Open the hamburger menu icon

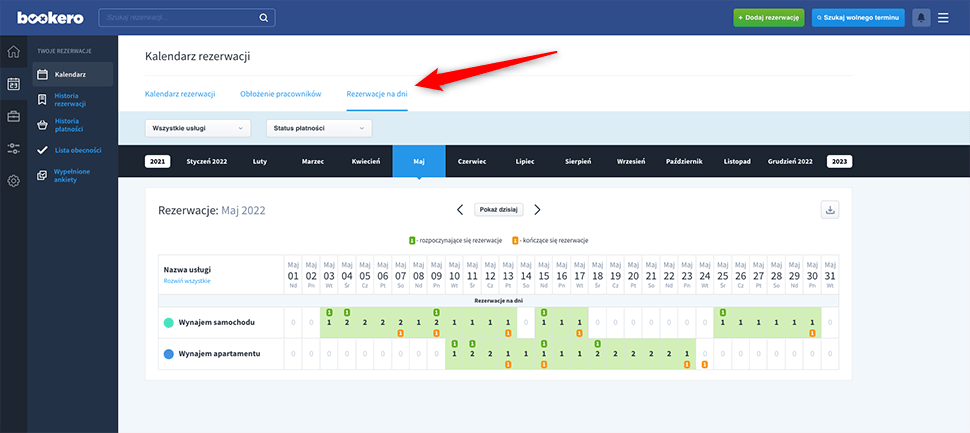pyautogui.click(x=943, y=18)
